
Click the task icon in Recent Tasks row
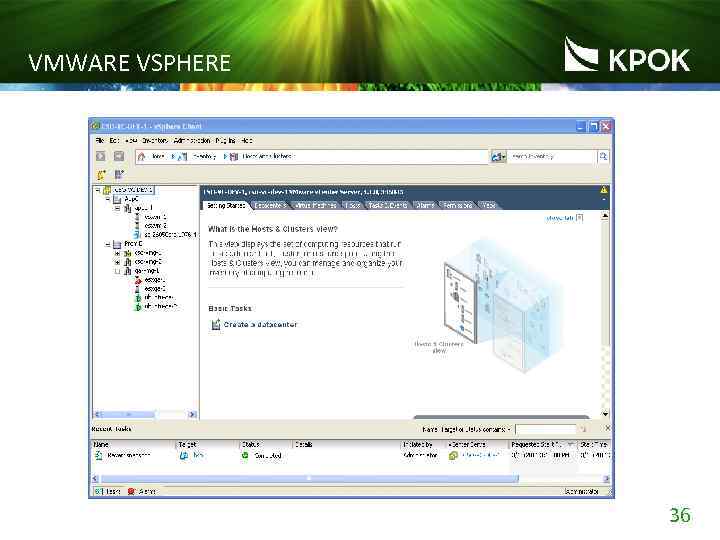click(98, 456)
